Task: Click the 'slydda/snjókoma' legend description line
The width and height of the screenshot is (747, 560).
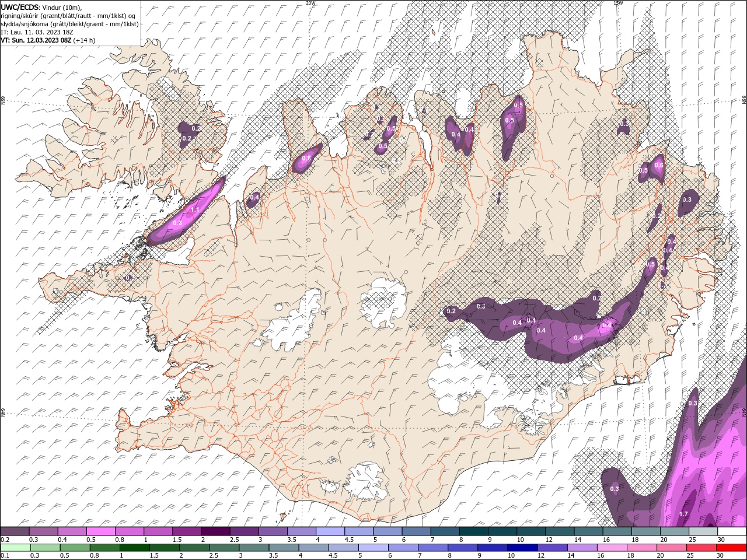Action: [69, 24]
